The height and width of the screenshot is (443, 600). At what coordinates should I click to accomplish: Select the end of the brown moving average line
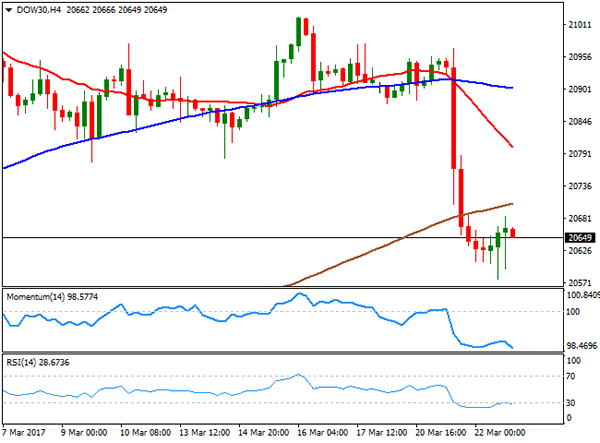(512, 204)
